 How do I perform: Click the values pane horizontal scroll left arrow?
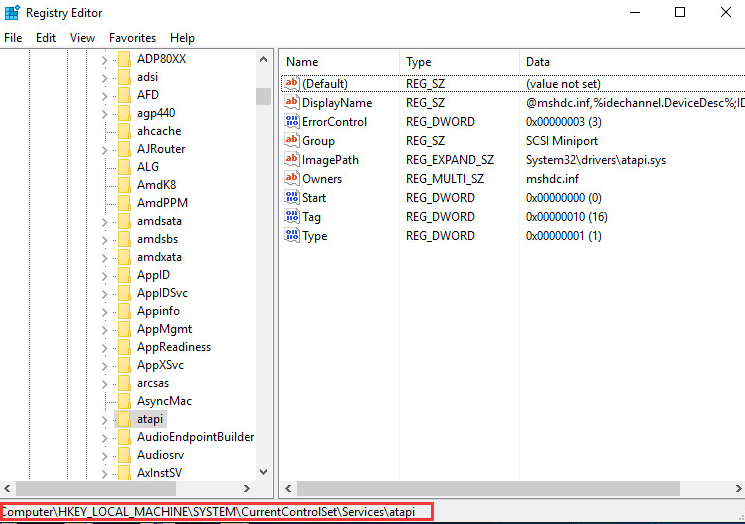point(288,488)
